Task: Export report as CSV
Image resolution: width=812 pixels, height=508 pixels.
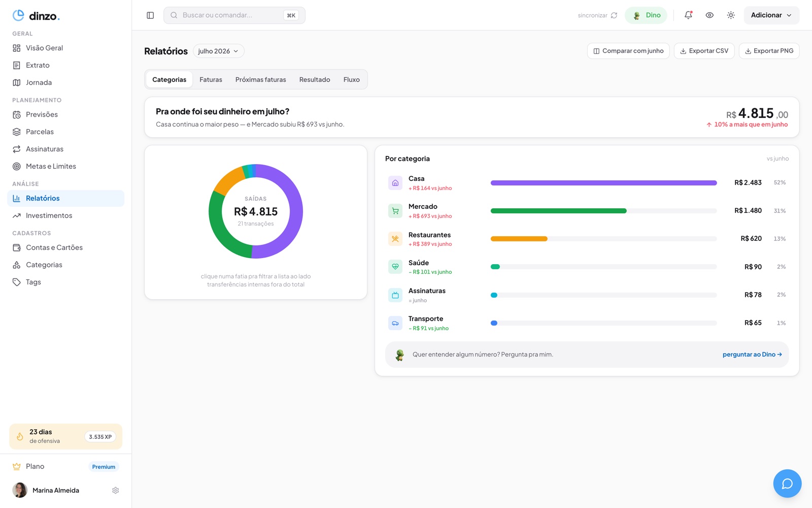Action: coord(704,51)
